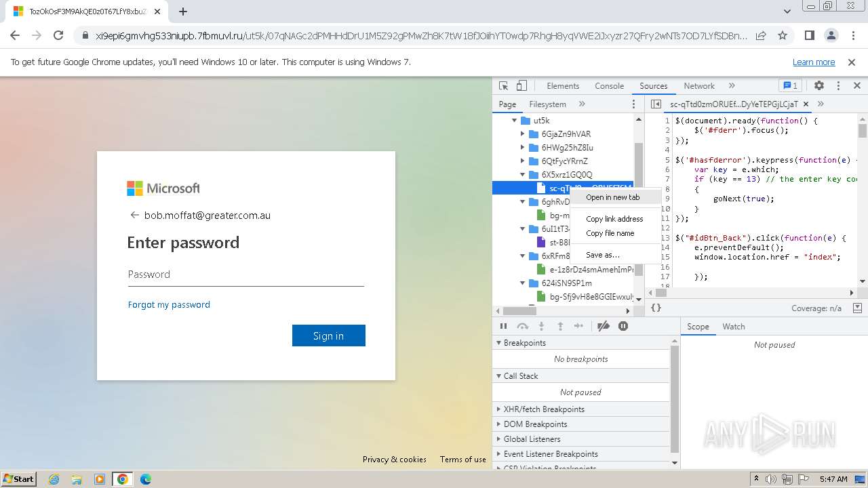
Task: Show more navigator tabs chevron
Action: (x=582, y=104)
